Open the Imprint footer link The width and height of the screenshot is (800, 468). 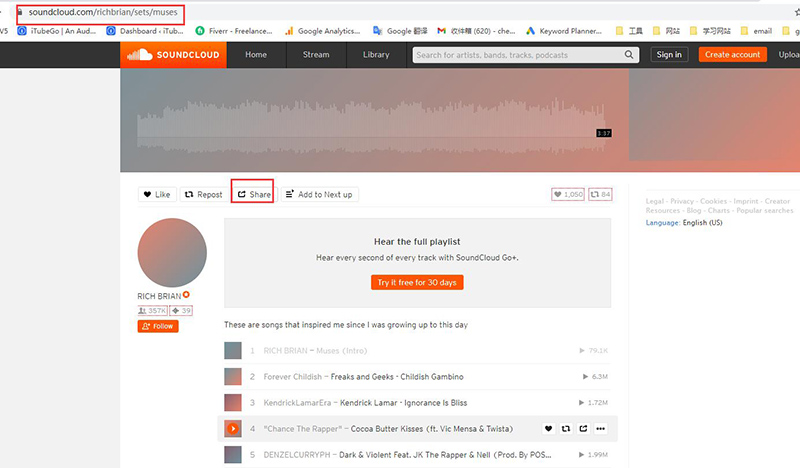coord(745,201)
